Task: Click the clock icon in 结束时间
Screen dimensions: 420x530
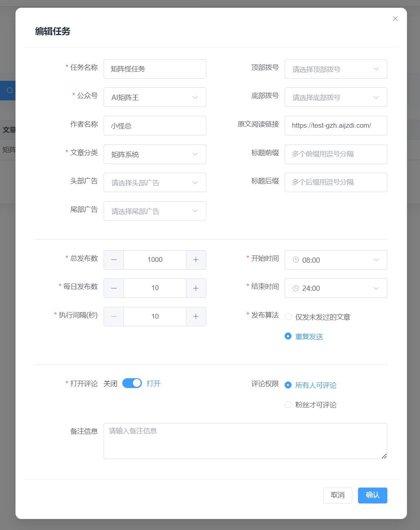Action: tap(296, 288)
